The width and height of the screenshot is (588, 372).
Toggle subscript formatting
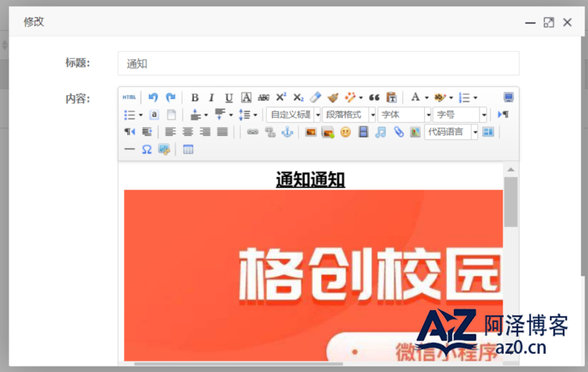pos(298,98)
